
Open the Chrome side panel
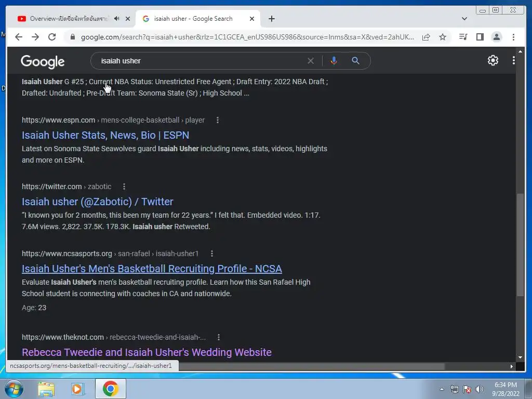tap(480, 37)
